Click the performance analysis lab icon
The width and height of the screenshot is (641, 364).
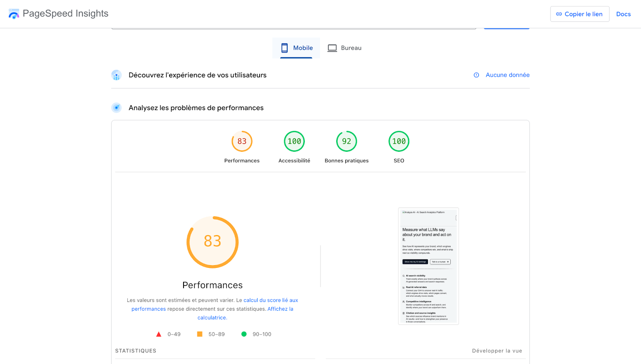coord(116,107)
